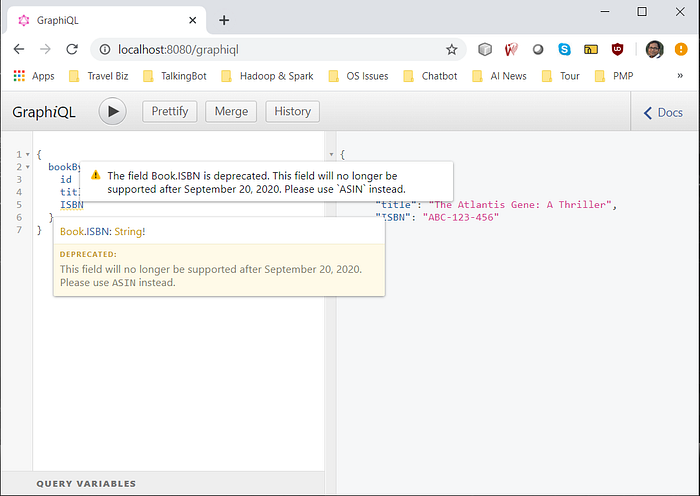Click the "ABC-123-456" value in the results

click(x=461, y=217)
